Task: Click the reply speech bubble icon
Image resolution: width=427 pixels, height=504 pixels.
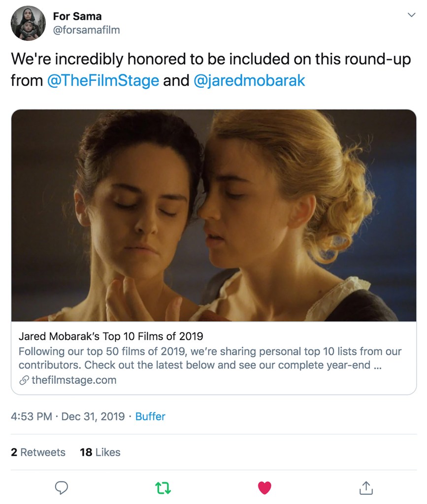Action: point(61,488)
